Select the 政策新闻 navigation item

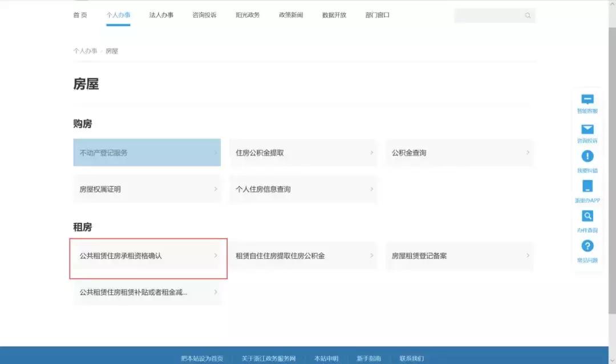coord(290,15)
